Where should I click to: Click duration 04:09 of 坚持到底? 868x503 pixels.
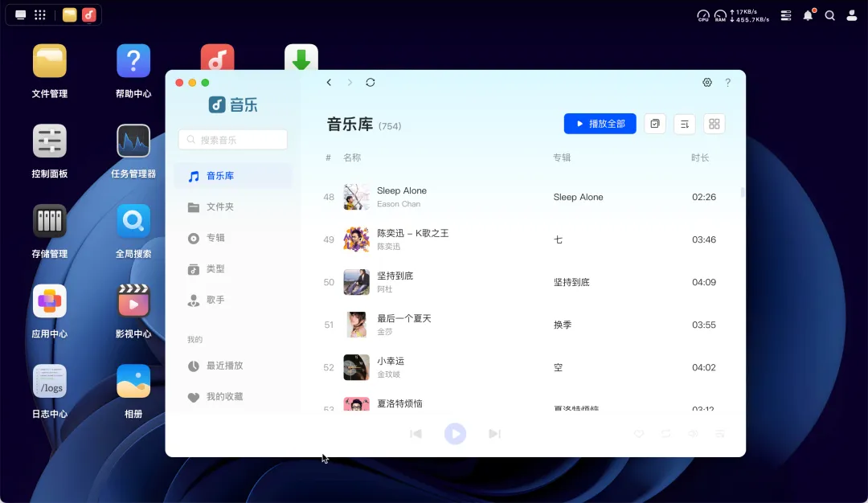pos(704,282)
